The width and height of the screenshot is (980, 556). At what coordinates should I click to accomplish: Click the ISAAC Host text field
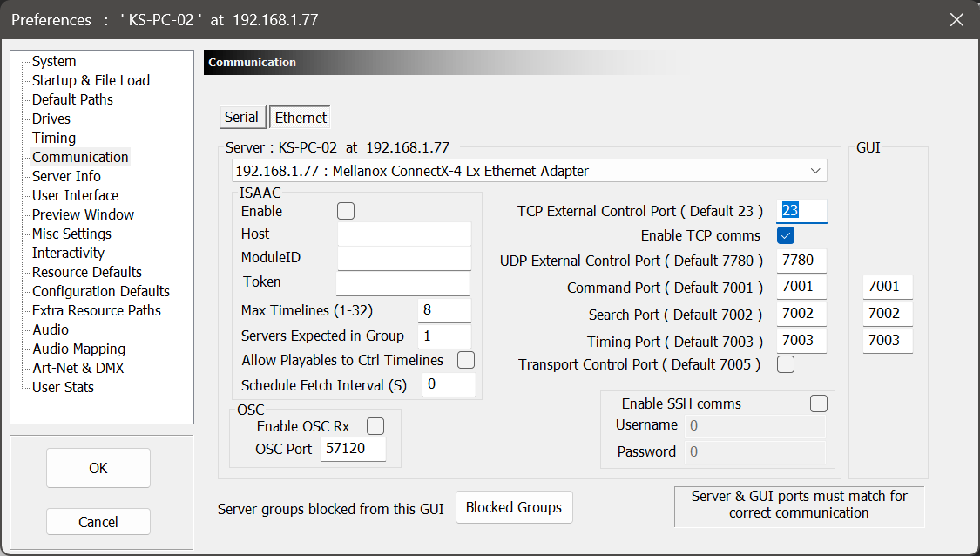pyautogui.click(x=403, y=234)
